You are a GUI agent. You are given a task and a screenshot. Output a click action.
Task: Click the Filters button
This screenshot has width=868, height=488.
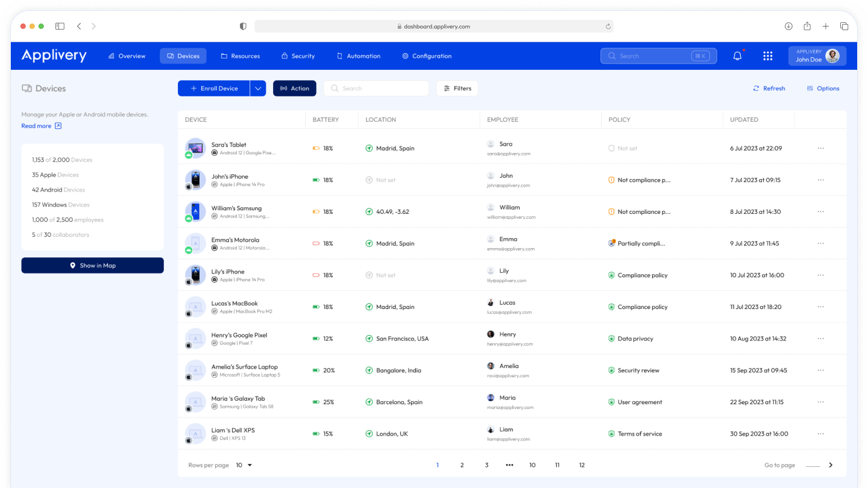[x=457, y=89]
